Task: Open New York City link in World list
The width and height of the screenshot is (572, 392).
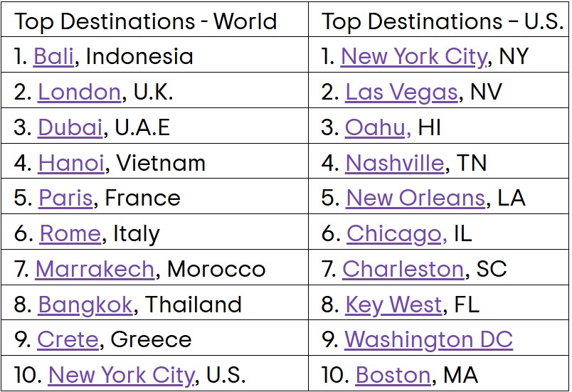Action: point(121,376)
